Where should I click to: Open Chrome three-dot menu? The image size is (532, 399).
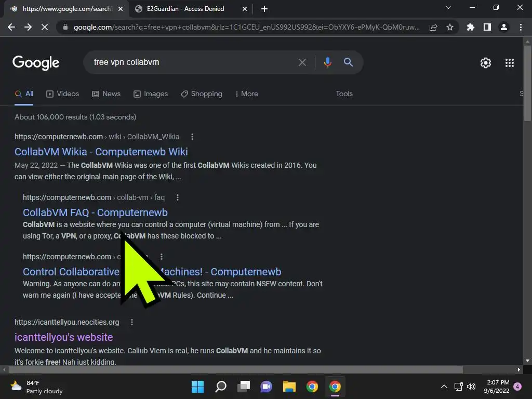tap(521, 27)
